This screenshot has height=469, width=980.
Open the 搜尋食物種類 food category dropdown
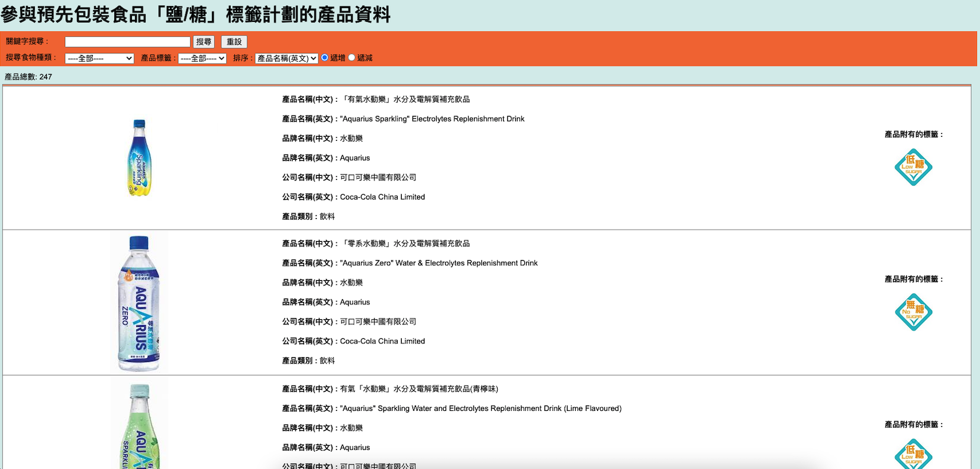point(99,58)
